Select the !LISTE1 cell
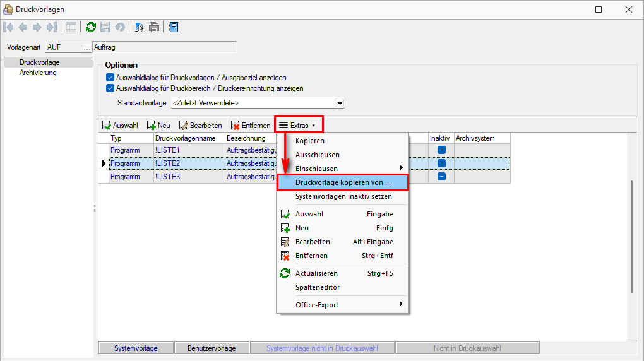The height and width of the screenshot is (361, 644). click(189, 150)
